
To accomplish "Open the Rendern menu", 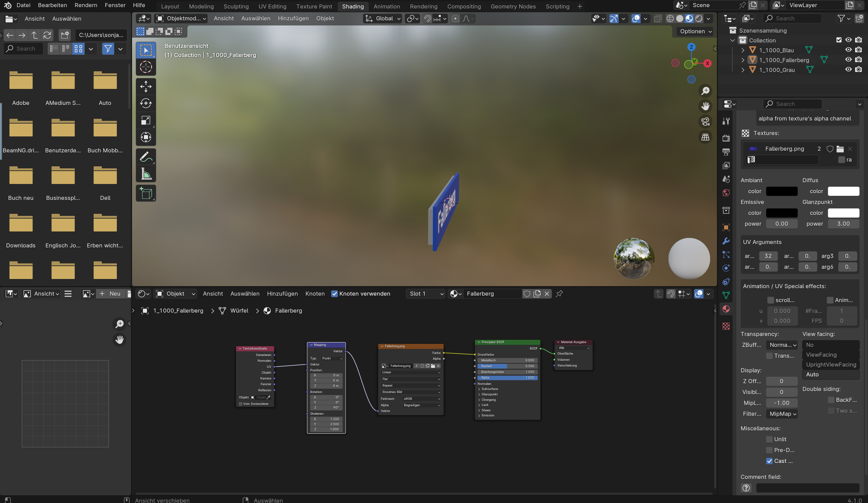I will tap(86, 5).
